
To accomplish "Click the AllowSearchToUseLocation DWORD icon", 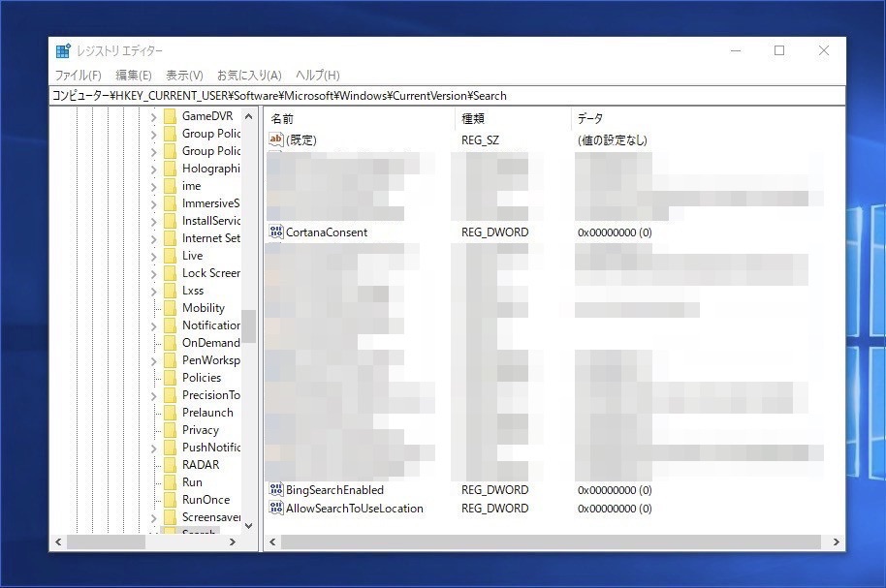I will point(275,508).
